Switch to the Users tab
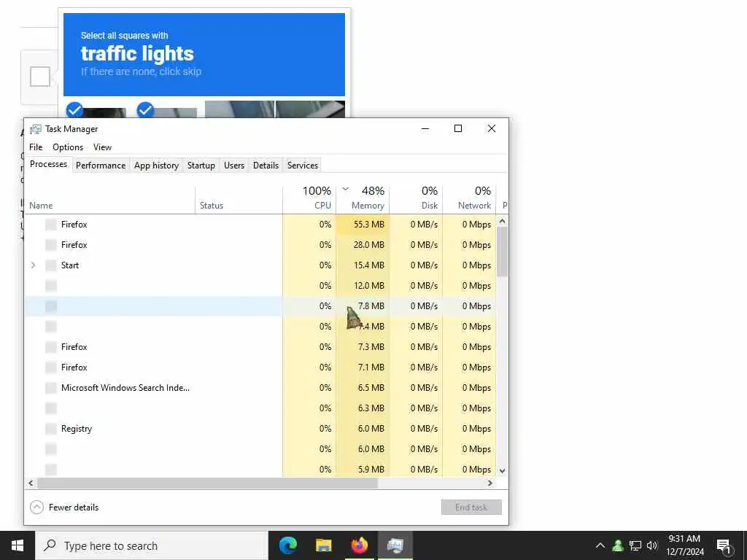 coord(234,166)
